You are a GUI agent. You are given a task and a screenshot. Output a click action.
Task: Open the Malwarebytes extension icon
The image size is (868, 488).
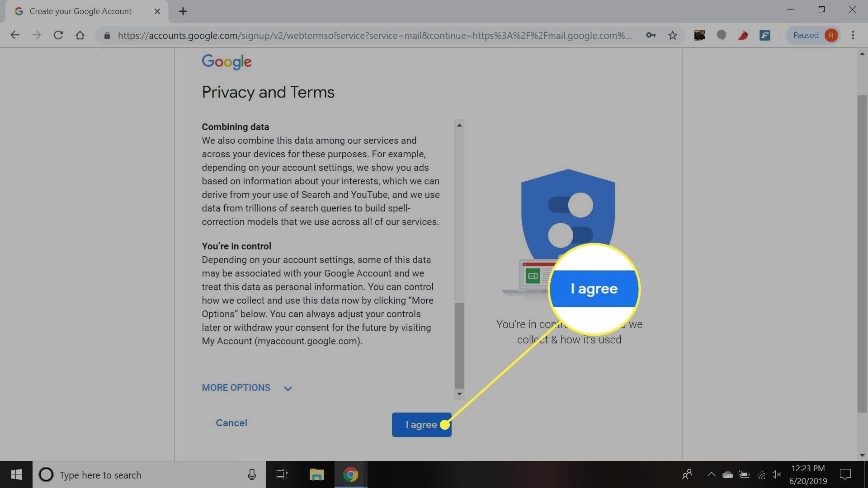coord(722,34)
